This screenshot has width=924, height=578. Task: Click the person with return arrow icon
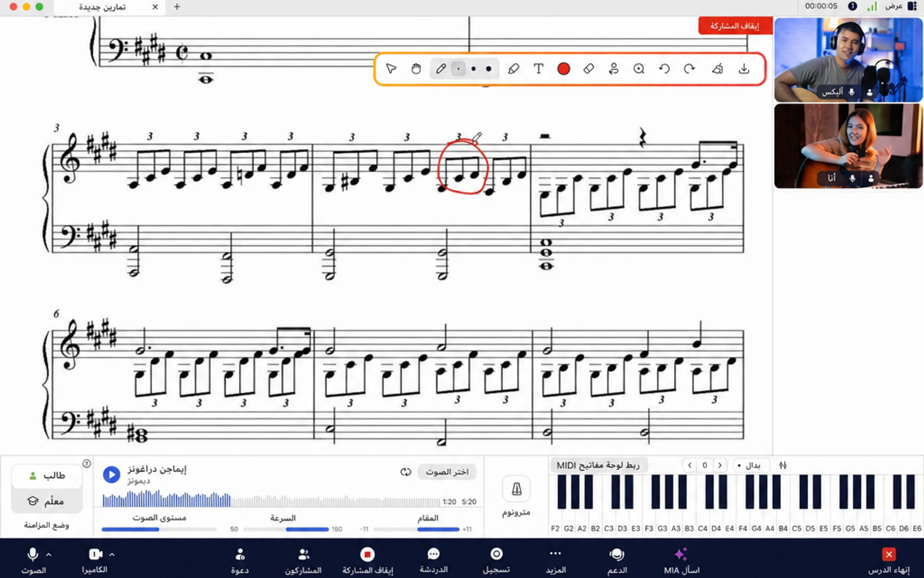tap(613, 69)
